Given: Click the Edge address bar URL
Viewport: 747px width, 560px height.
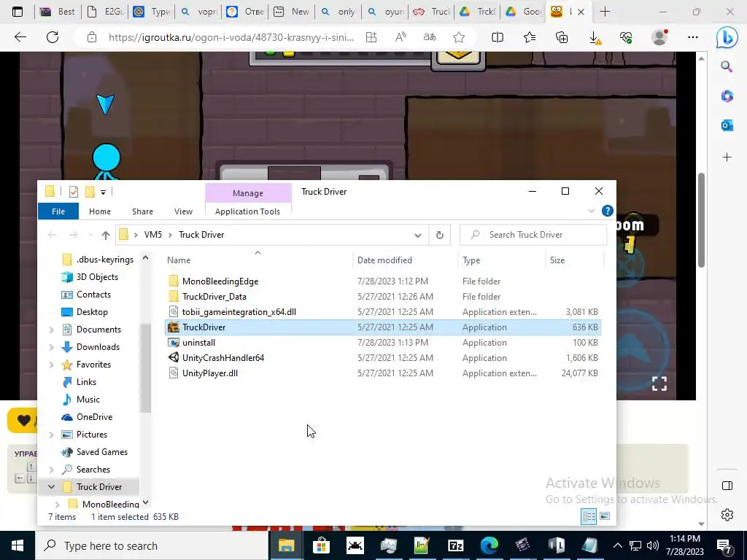Looking at the screenshot, I should (231, 37).
